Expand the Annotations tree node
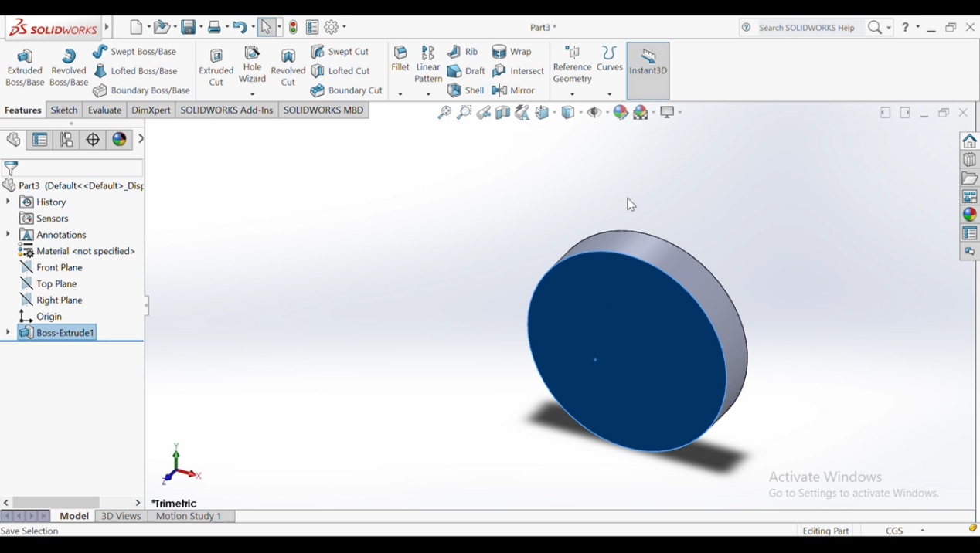The height and width of the screenshot is (553, 980). (x=8, y=234)
